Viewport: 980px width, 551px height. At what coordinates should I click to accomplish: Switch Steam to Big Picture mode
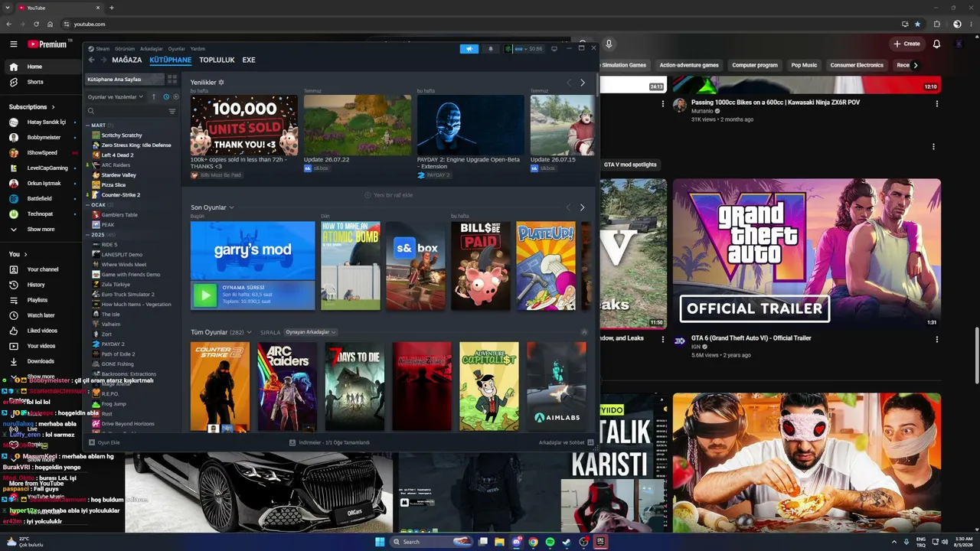pyautogui.click(x=554, y=49)
